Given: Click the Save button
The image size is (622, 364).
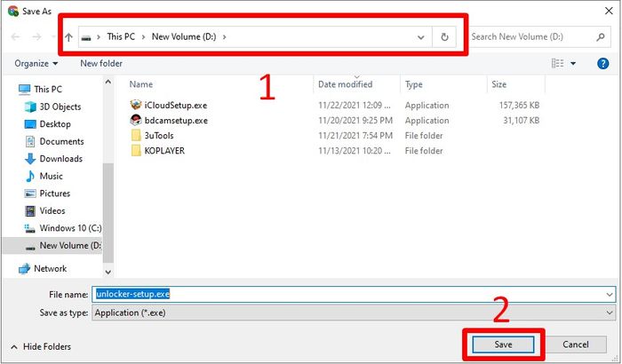Looking at the screenshot, I should tap(503, 344).
